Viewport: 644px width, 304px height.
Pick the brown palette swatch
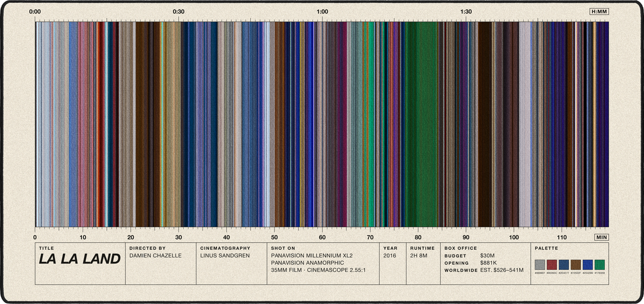pos(576,264)
